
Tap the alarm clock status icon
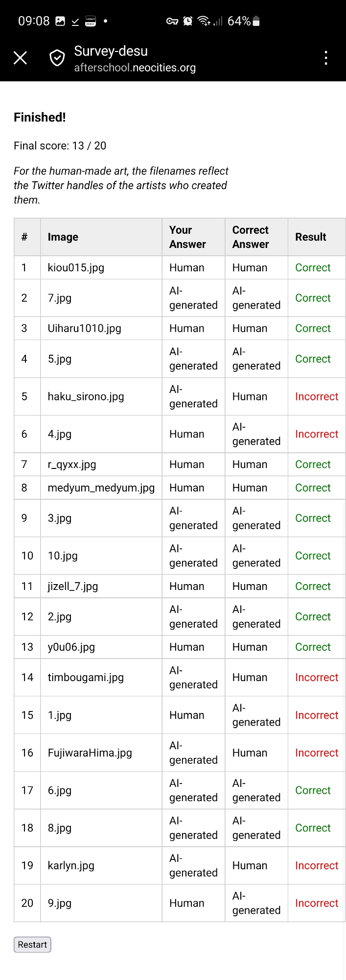click(x=187, y=21)
